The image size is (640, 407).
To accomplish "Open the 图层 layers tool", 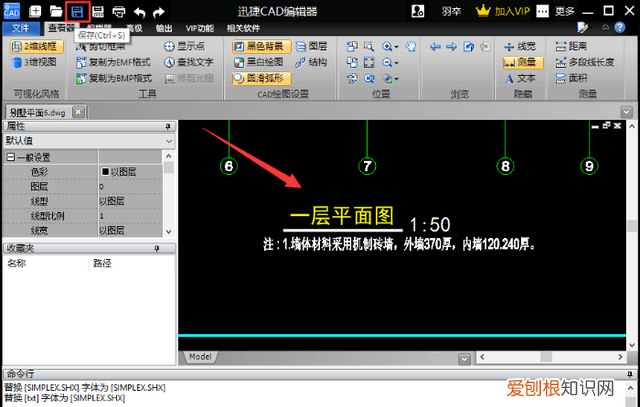I will 311,46.
